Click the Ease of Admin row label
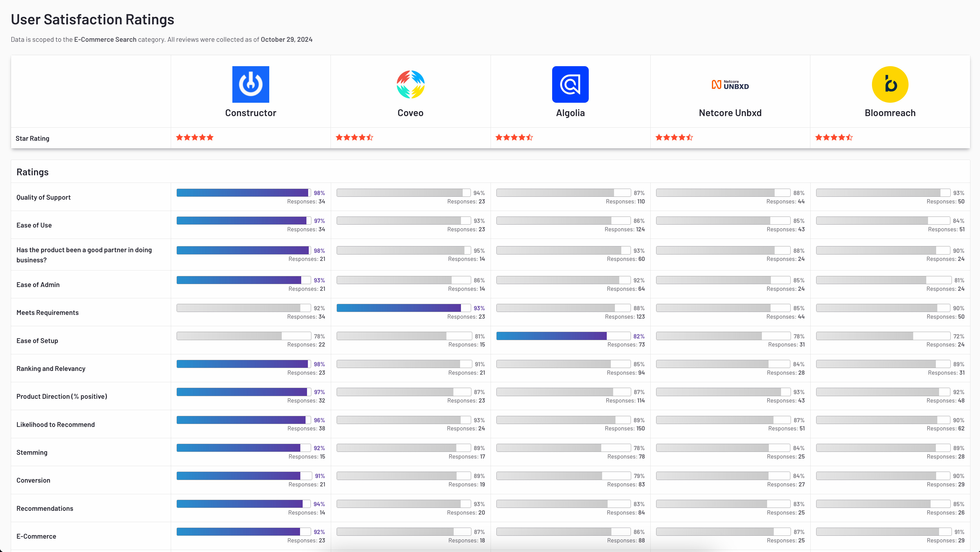 [38, 285]
